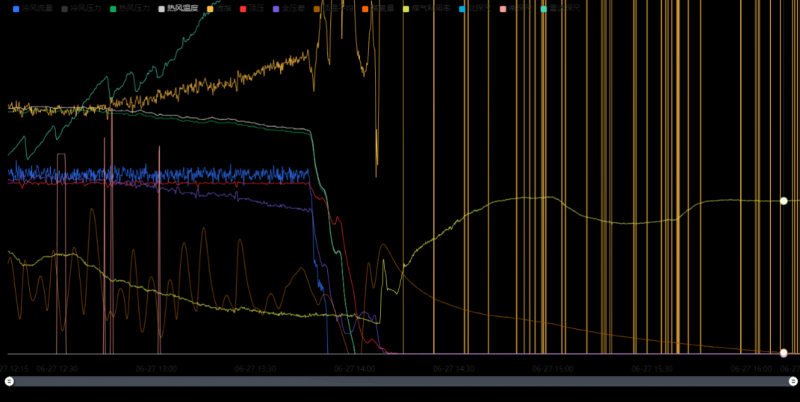
Task: Click the white end-point marker on the bottom axis
Action: point(784,353)
